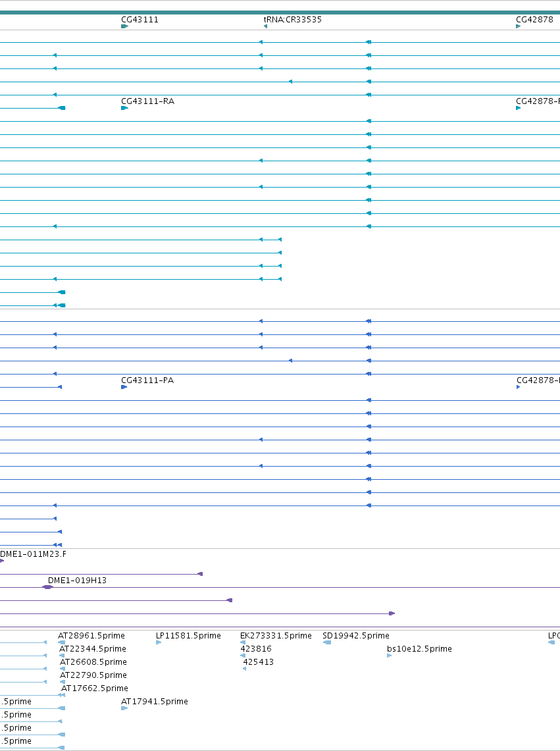Select the CG43111-PA coding glyph

(124, 387)
